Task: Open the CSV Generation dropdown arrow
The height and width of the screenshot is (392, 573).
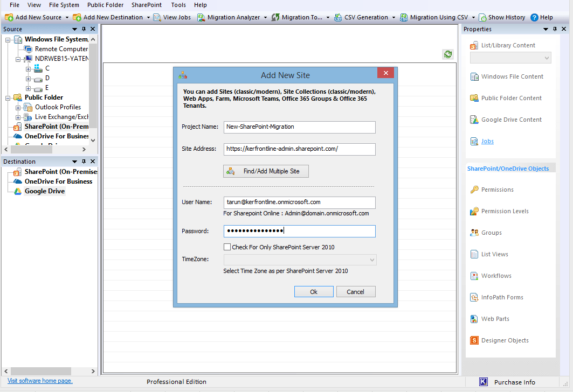Action: [393, 18]
